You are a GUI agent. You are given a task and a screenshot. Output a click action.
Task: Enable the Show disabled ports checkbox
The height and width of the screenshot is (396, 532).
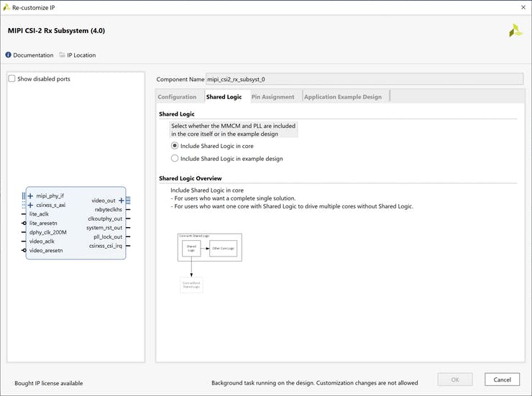coord(12,79)
